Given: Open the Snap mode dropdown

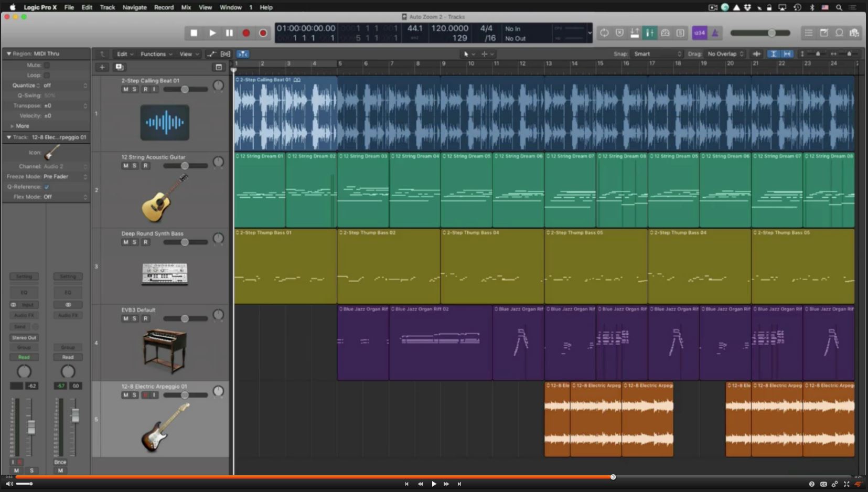Looking at the screenshot, I should coord(657,54).
